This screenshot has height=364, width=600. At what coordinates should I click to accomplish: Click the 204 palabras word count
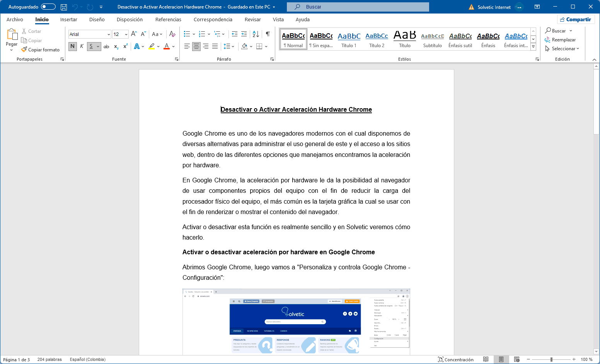click(49, 359)
